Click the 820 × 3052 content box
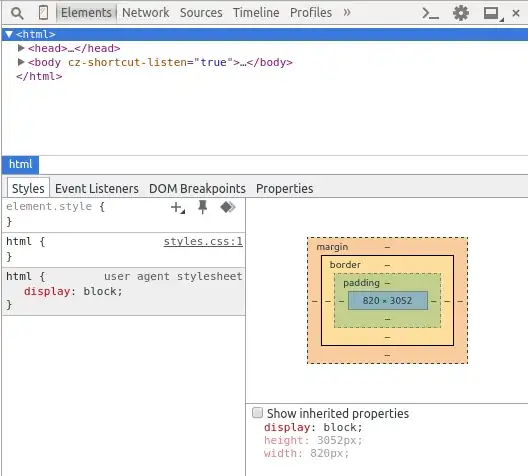528x476 pixels. click(388, 300)
